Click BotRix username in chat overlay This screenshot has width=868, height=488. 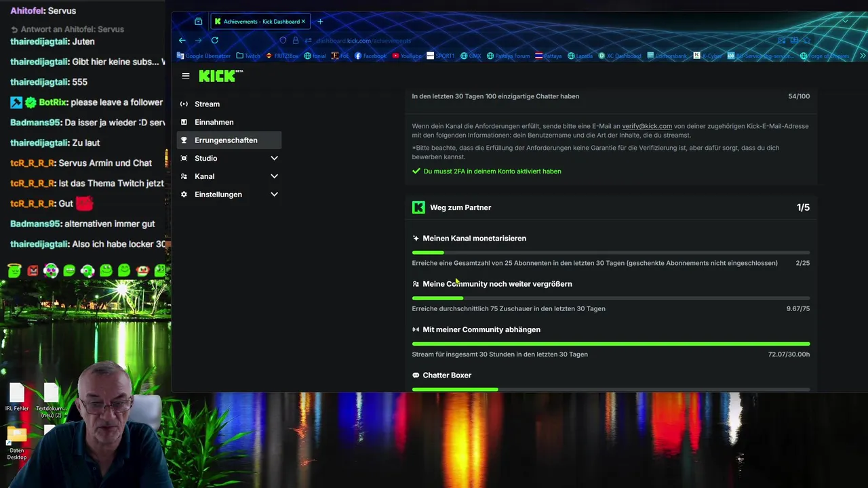(x=53, y=102)
